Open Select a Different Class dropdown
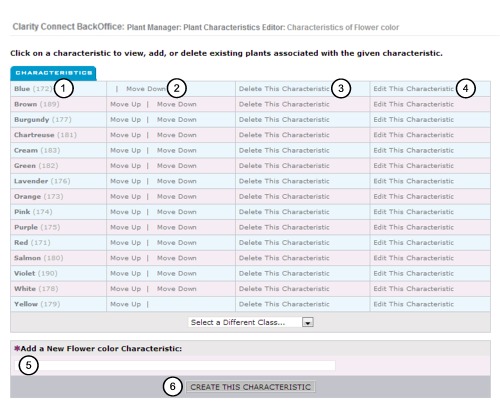Screen dimensions: 500x407 tap(251, 322)
